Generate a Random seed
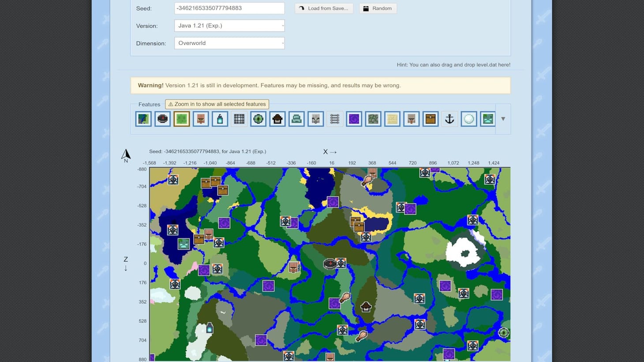The height and width of the screenshot is (362, 644). click(x=378, y=8)
